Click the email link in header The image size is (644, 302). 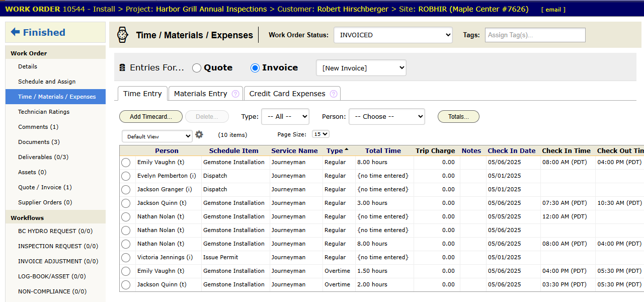tap(553, 10)
